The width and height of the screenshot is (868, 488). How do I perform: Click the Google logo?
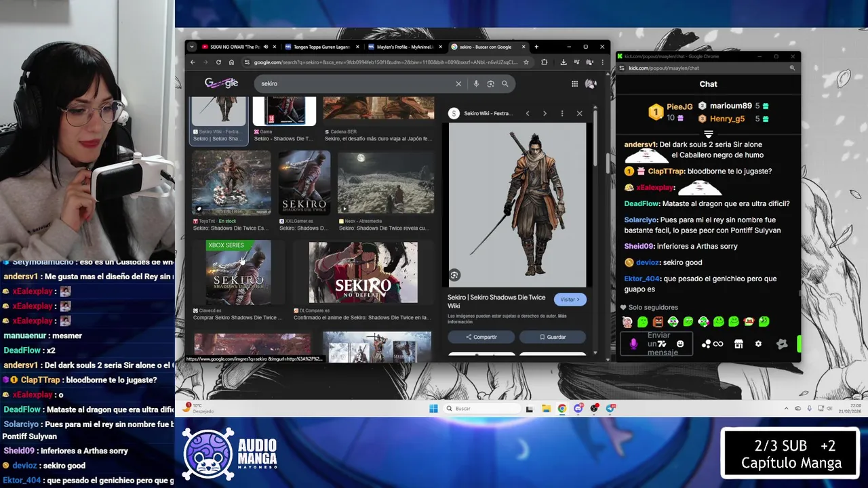[222, 83]
